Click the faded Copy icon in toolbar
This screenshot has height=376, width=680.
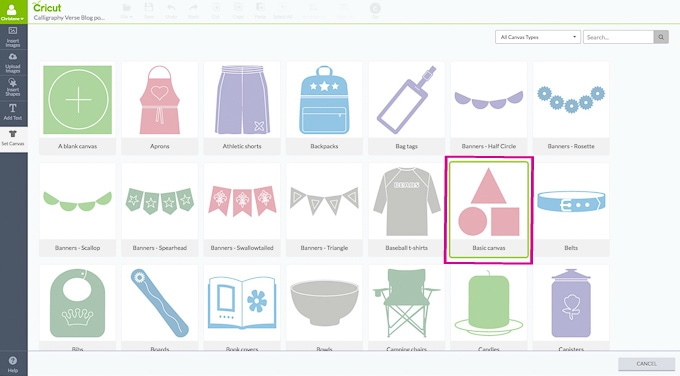(238, 11)
